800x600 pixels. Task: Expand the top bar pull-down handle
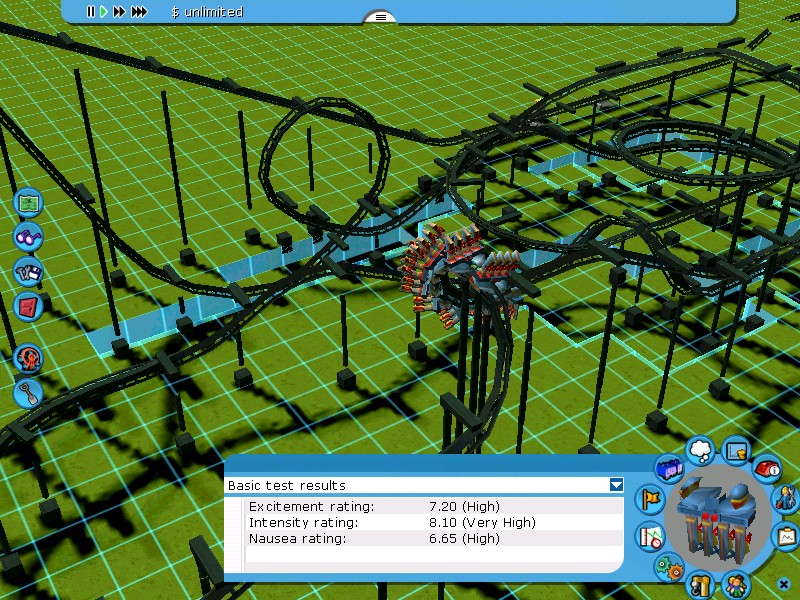click(x=380, y=17)
